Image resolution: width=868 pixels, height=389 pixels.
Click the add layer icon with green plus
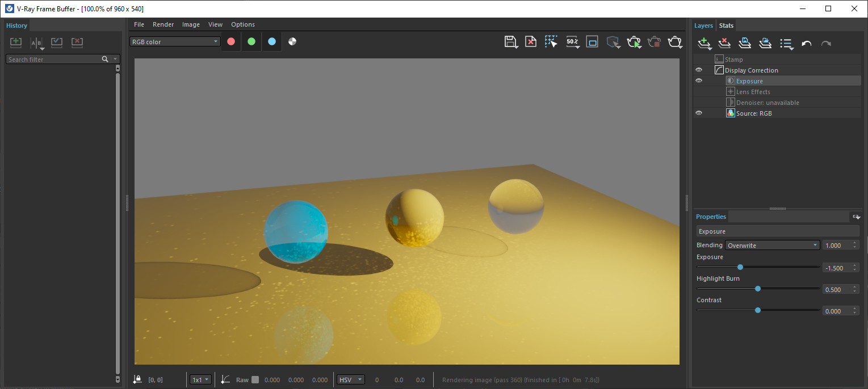click(704, 43)
